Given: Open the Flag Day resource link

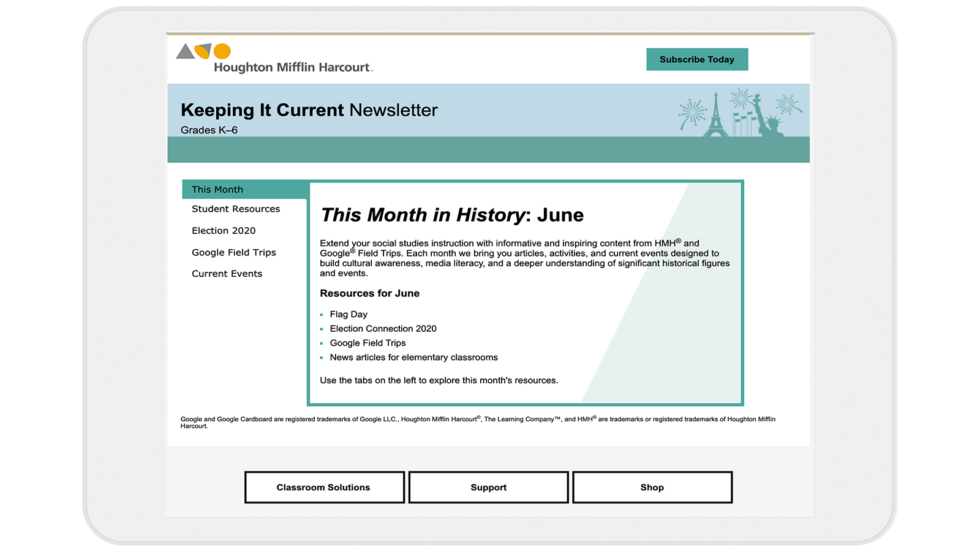Looking at the screenshot, I should [348, 314].
